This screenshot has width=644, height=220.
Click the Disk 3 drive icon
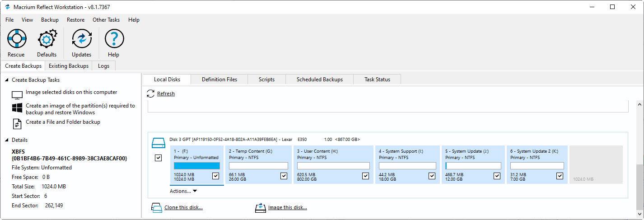[159, 143]
